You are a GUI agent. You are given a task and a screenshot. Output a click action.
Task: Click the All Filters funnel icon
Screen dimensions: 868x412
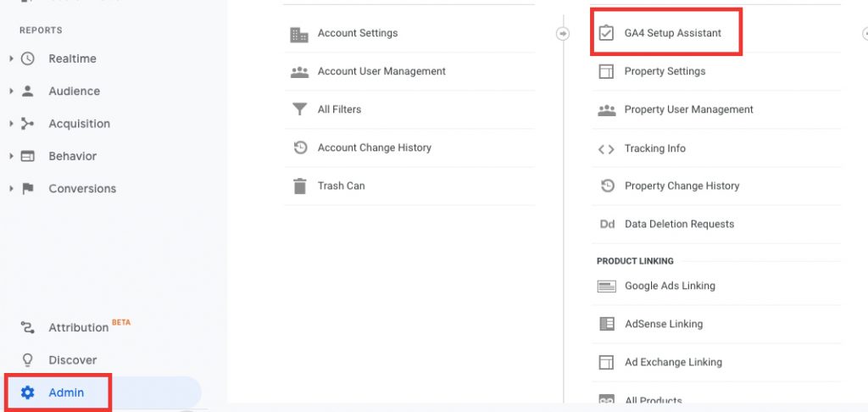tap(299, 109)
